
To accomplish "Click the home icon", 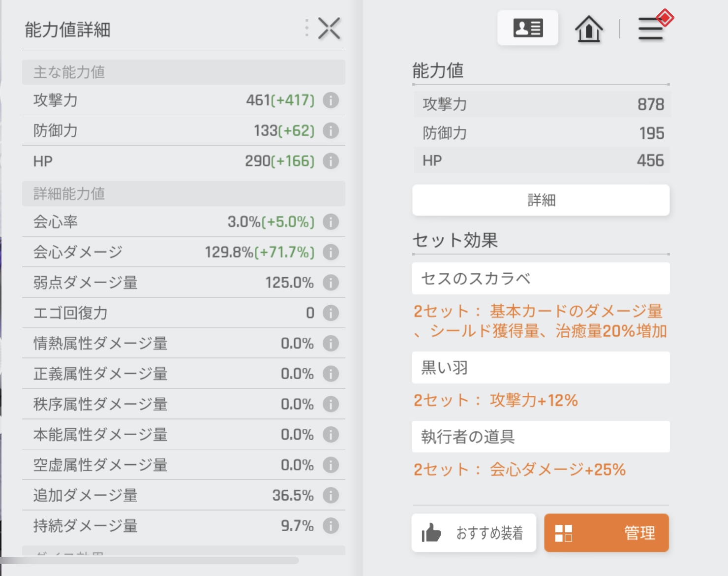I will pos(589,29).
